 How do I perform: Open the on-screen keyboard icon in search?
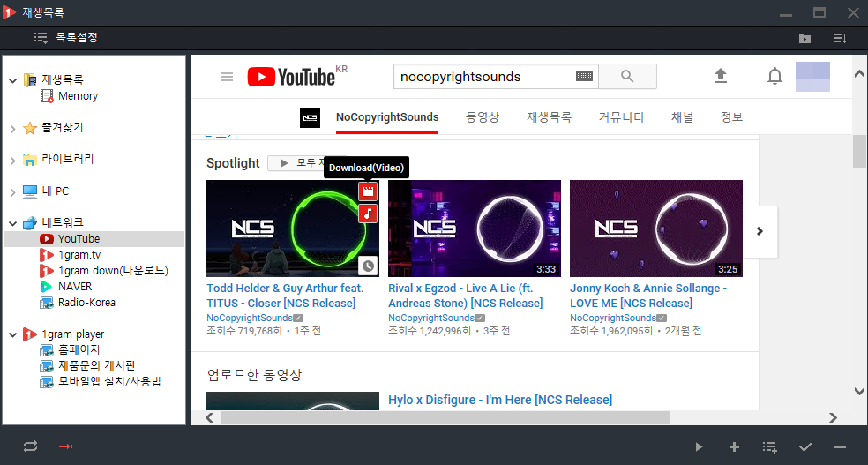[x=585, y=77]
